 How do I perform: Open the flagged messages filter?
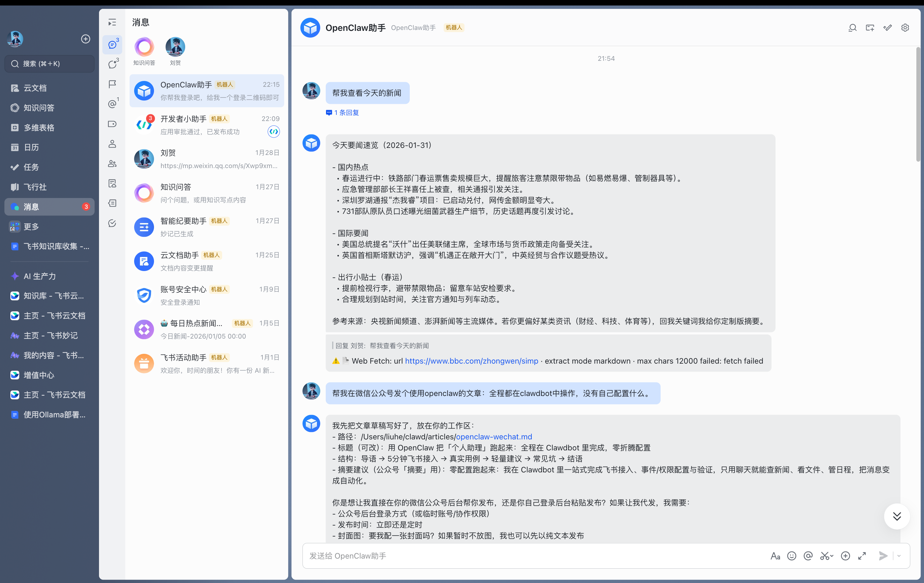click(112, 84)
